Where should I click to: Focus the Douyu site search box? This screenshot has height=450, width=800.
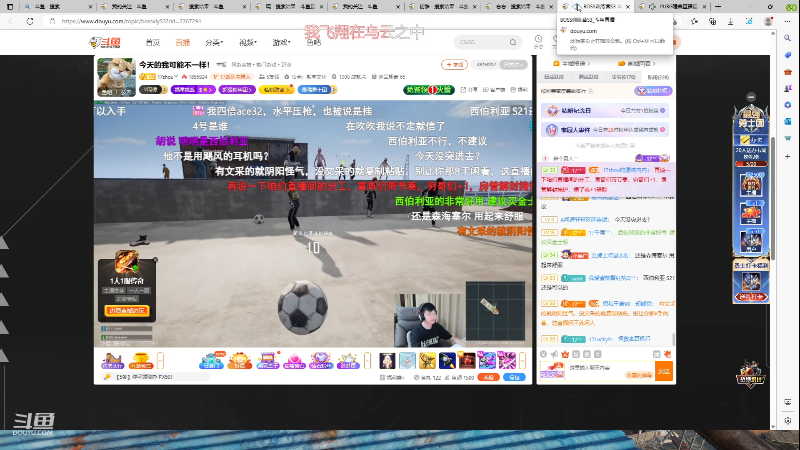coord(482,42)
